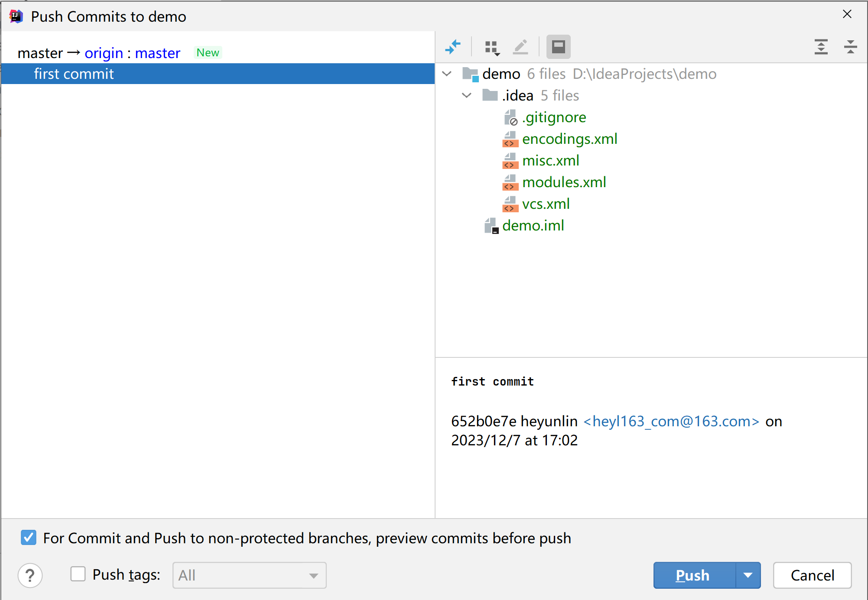The height and width of the screenshot is (600, 868).
Task: Collapse the .idea folder node
Action: click(x=467, y=95)
